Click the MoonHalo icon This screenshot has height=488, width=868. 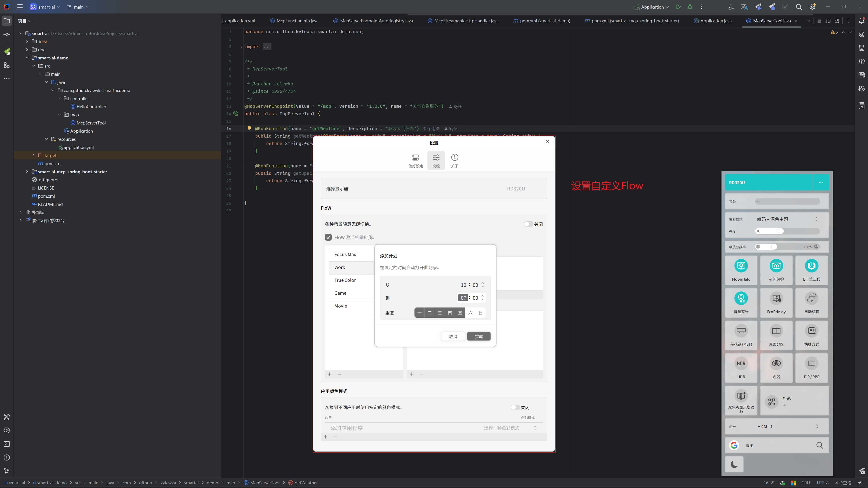741,266
